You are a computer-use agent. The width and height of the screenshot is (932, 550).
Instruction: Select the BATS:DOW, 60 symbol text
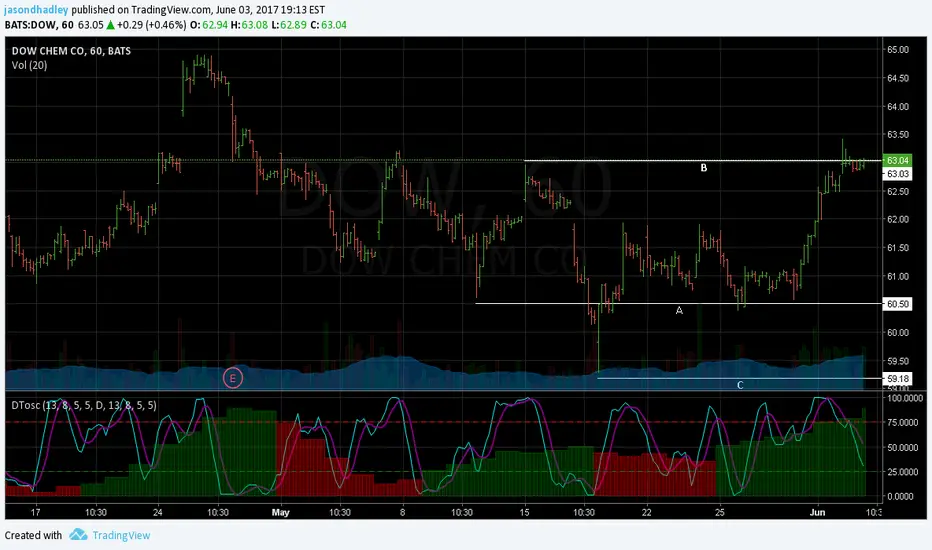point(39,25)
